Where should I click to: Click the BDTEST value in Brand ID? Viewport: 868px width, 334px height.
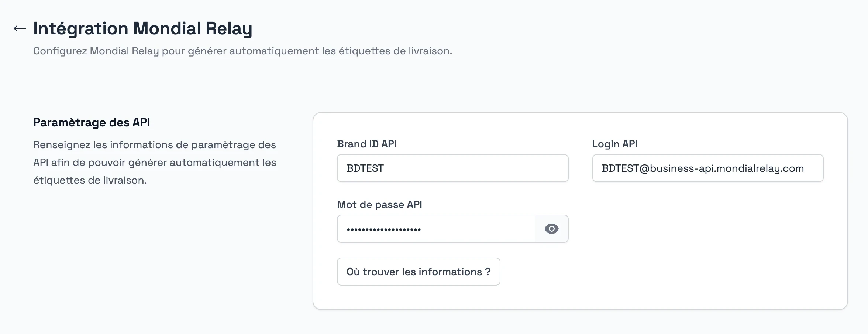(x=365, y=168)
